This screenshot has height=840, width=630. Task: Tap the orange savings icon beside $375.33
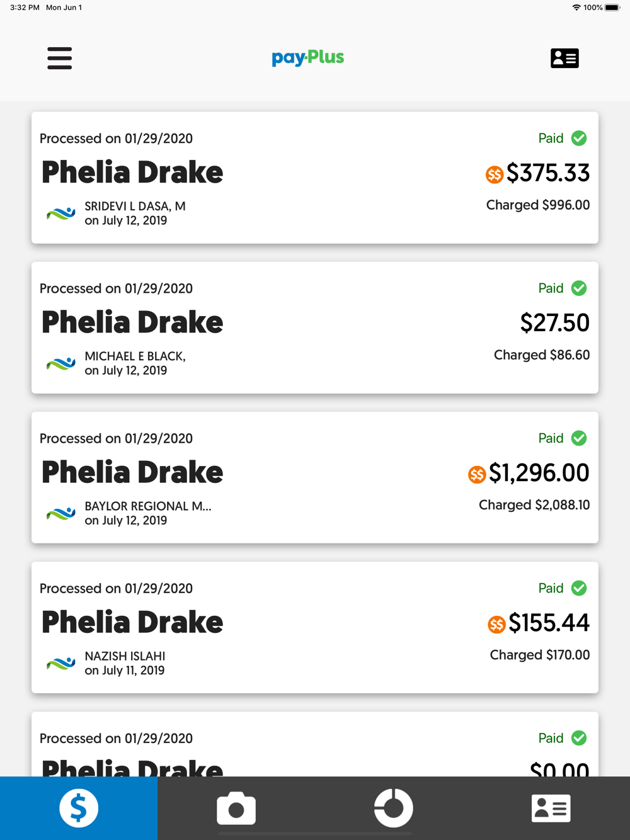click(495, 174)
